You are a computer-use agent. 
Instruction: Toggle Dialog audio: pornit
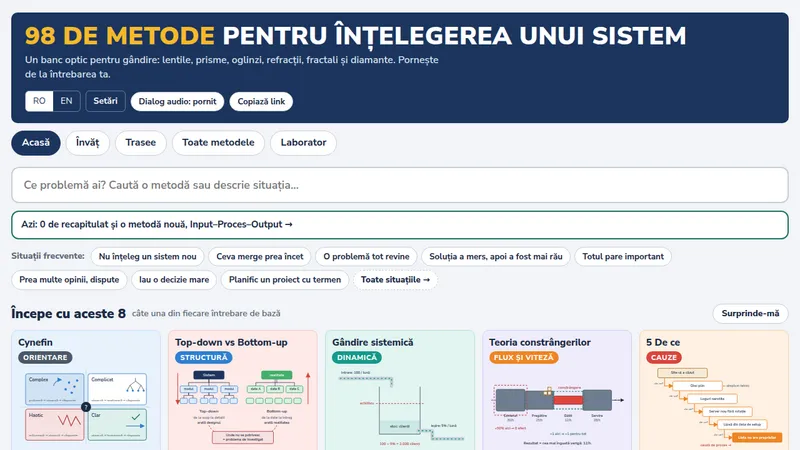pyautogui.click(x=178, y=102)
